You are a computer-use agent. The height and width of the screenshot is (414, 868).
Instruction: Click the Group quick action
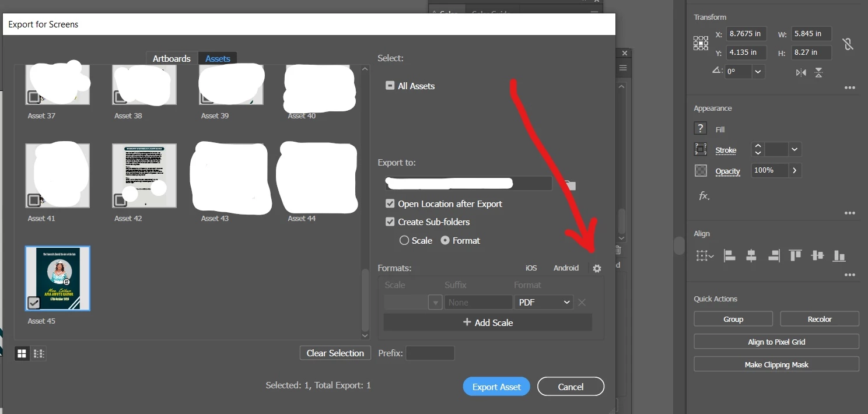[x=733, y=319]
